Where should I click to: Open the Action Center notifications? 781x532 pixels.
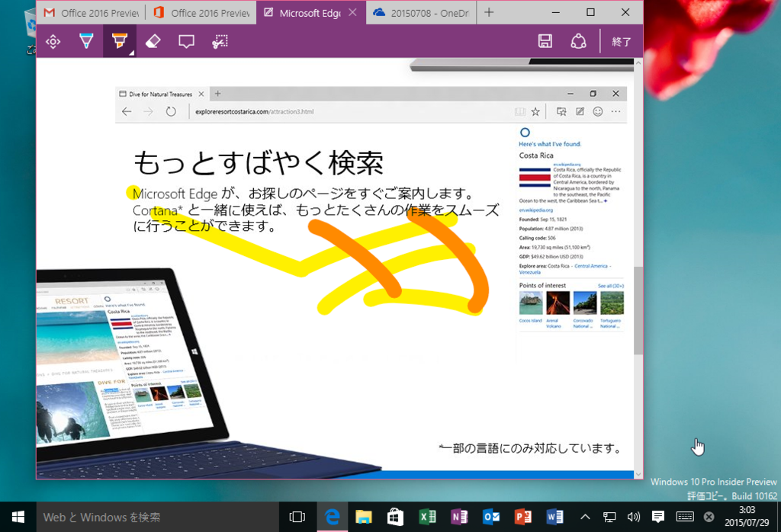tap(658, 517)
